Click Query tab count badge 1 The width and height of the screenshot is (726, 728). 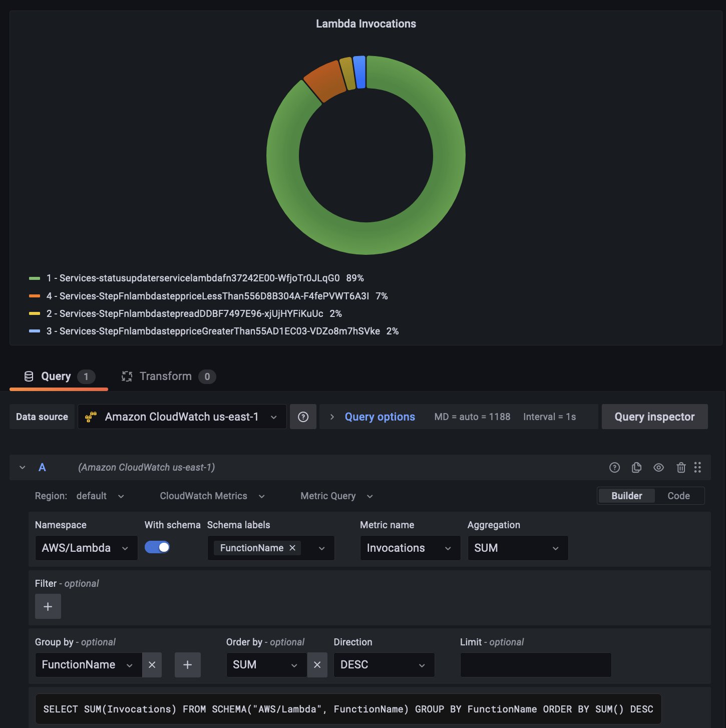click(x=86, y=377)
